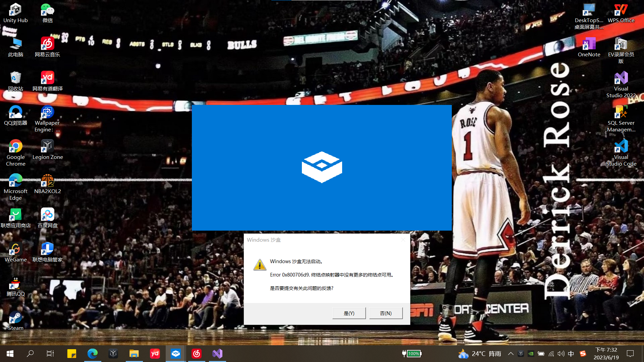Click the Visual Studio icon in the taskbar
This screenshot has height=362, width=644.
coord(217,353)
